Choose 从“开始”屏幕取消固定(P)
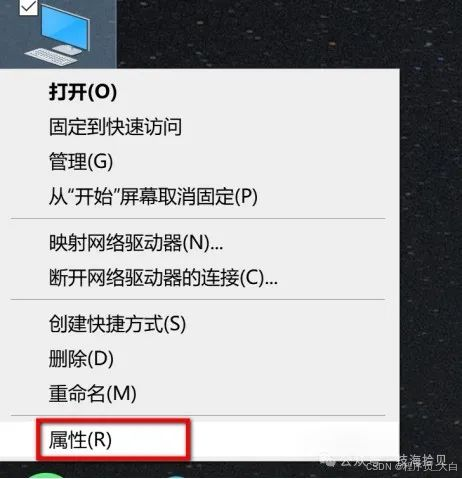Image resolution: width=462 pixels, height=479 pixels. tap(153, 197)
